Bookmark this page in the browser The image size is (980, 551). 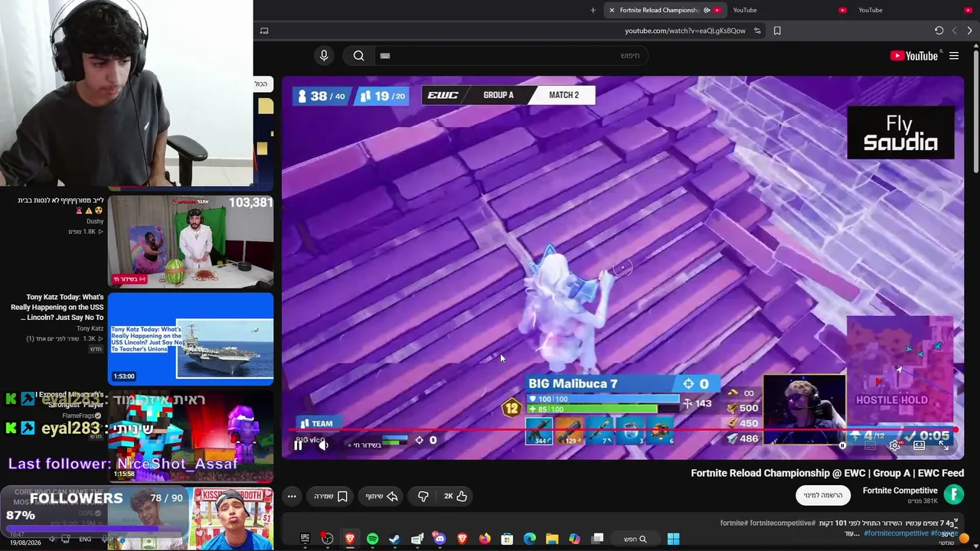pyautogui.click(x=777, y=31)
